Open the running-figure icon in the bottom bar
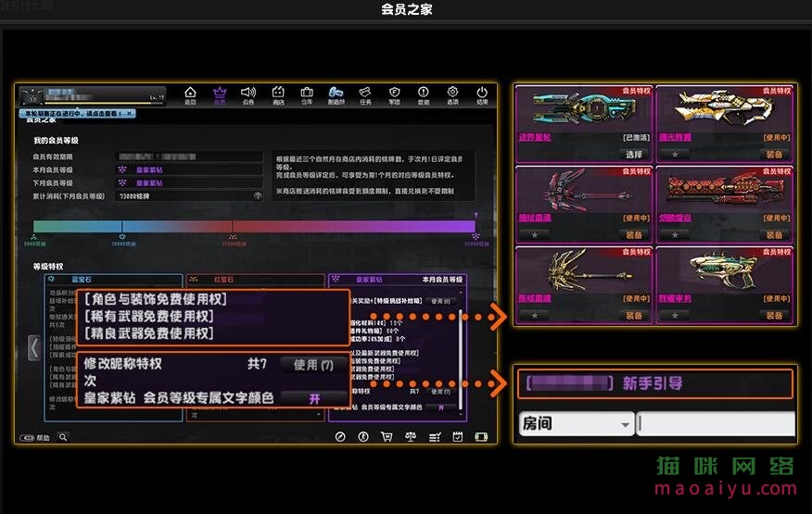 coord(363,437)
